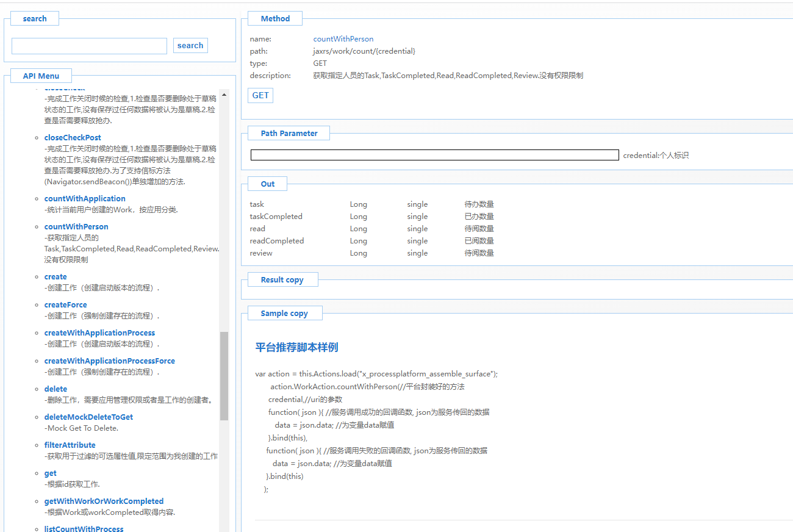Open the get API method
The height and width of the screenshot is (532, 793).
(50, 473)
